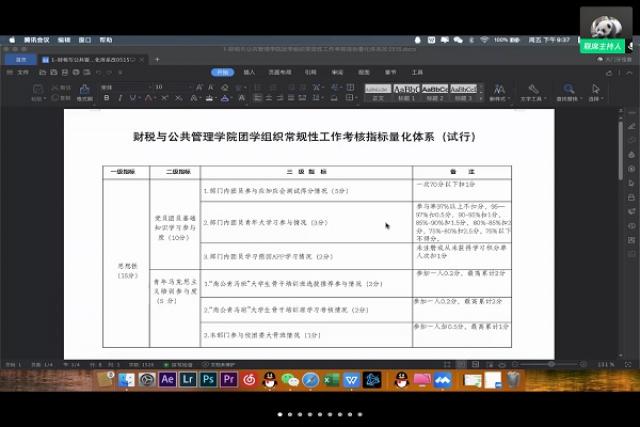
Task: Apply the 标题 3 heading style
Action: click(463, 93)
